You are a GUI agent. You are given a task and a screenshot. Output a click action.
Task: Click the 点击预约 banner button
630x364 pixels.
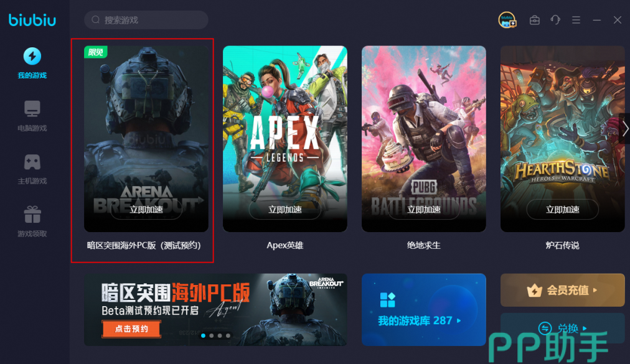131,329
